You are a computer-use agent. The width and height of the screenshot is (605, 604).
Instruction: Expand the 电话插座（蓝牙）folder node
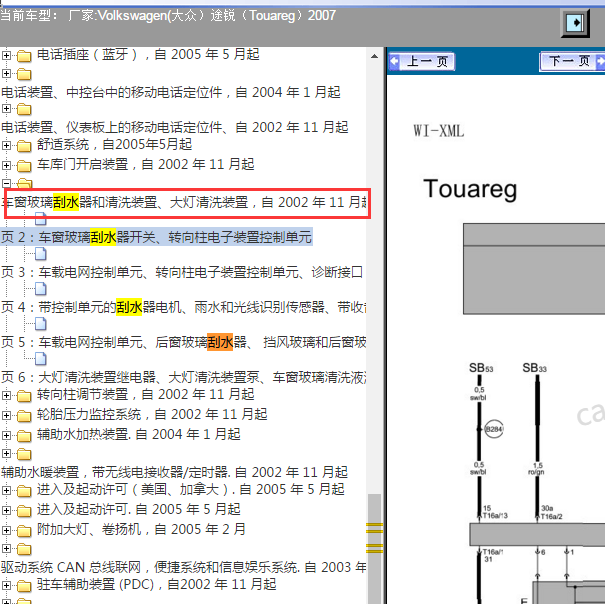6,55
